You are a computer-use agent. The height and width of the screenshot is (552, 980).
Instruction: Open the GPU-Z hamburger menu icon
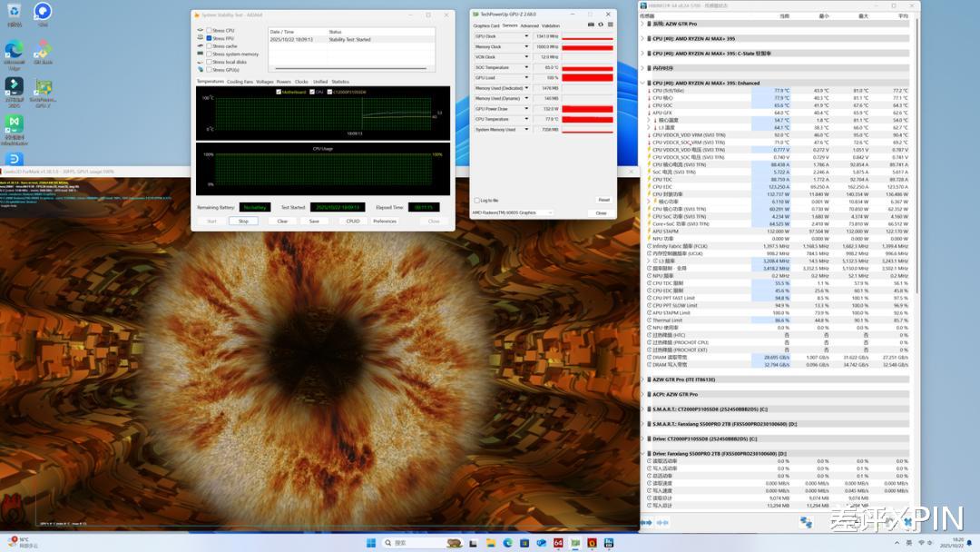click(609, 25)
